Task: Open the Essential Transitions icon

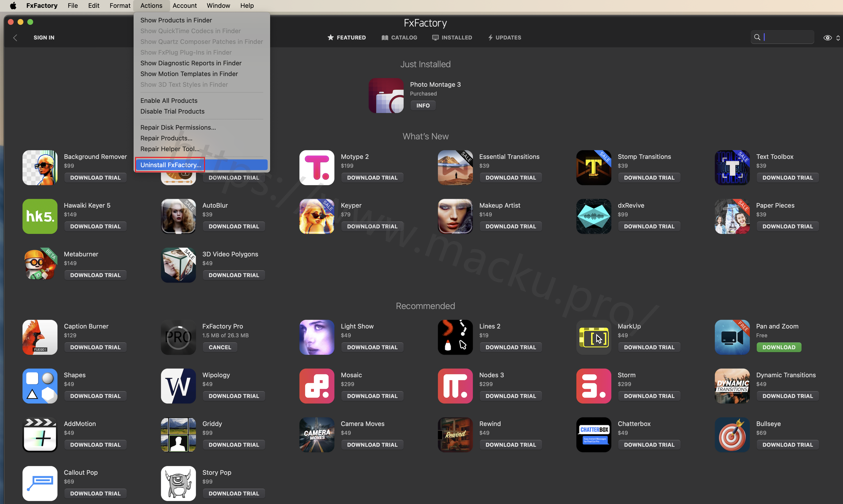Action: click(x=455, y=168)
